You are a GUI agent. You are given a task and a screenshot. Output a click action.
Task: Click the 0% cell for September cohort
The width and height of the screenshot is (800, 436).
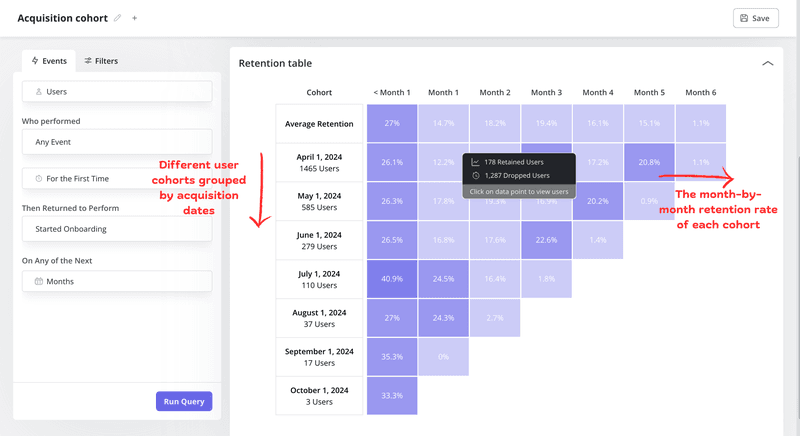[443, 356]
